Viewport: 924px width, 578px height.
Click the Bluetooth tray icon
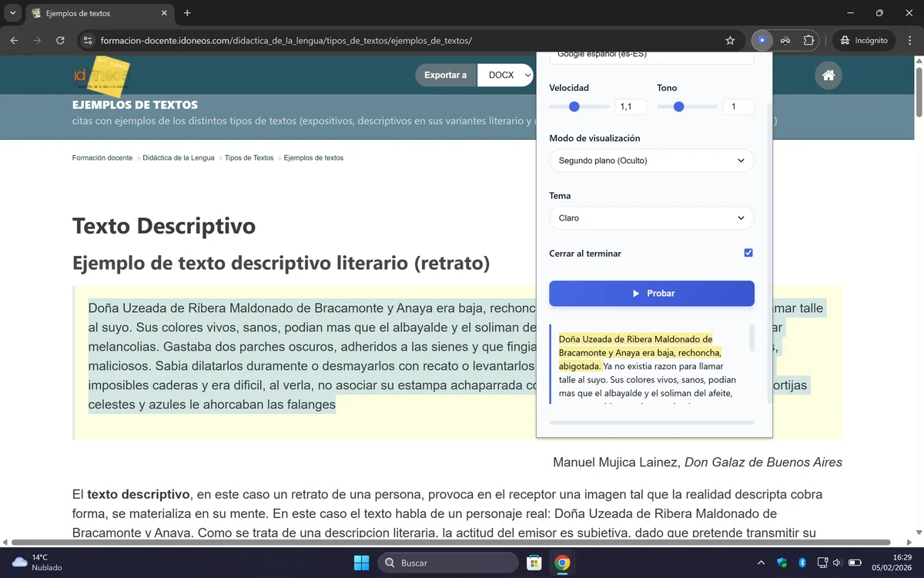(x=802, y=562)
